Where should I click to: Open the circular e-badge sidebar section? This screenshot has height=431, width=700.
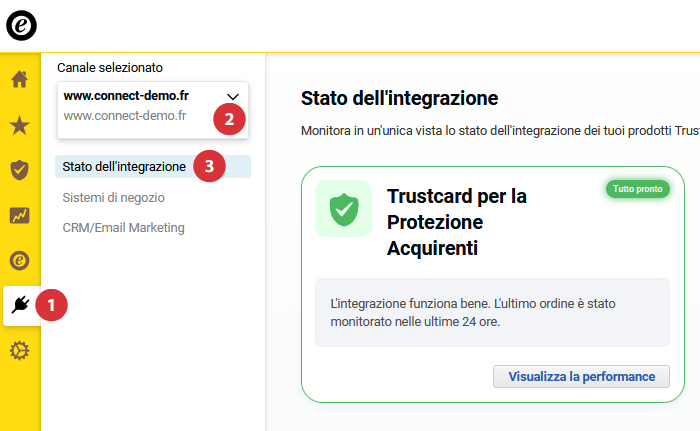[x=19, y=260]
